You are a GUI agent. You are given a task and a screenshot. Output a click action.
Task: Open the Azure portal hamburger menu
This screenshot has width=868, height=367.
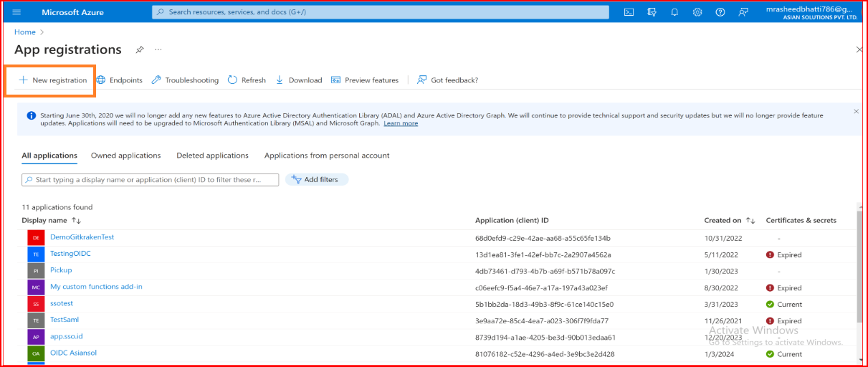click(17, 12)
